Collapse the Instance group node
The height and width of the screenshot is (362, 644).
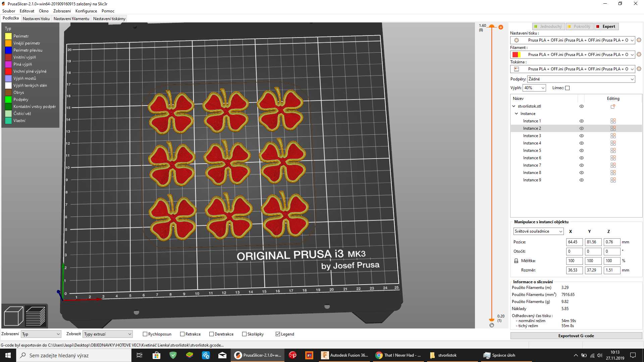tap(517, 114)
